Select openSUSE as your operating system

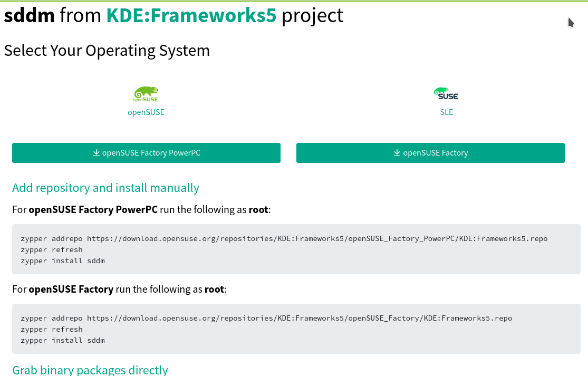point(146,112)
